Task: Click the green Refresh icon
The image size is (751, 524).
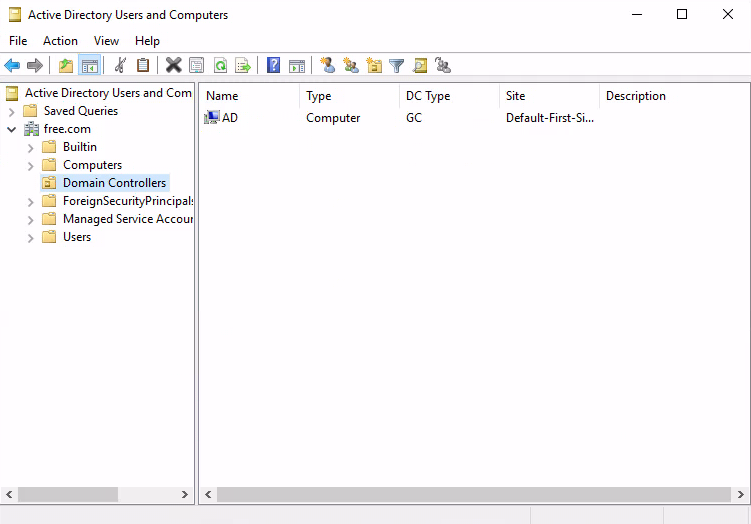Action: pos(220,65)
